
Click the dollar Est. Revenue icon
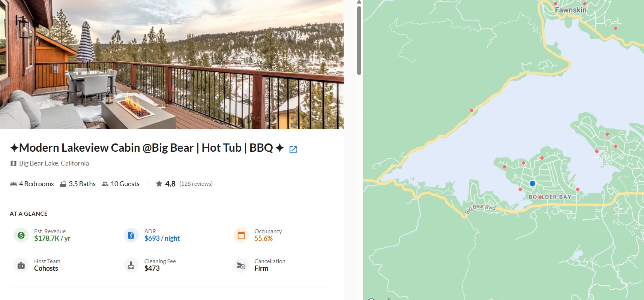(21, 235)
